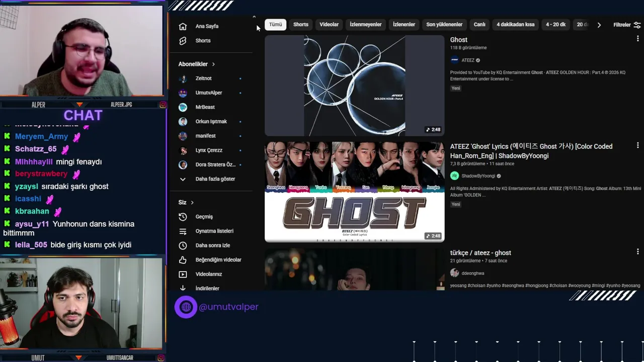
Task: Open the globe icon beside @umutvalper
Action: [186, 307]
